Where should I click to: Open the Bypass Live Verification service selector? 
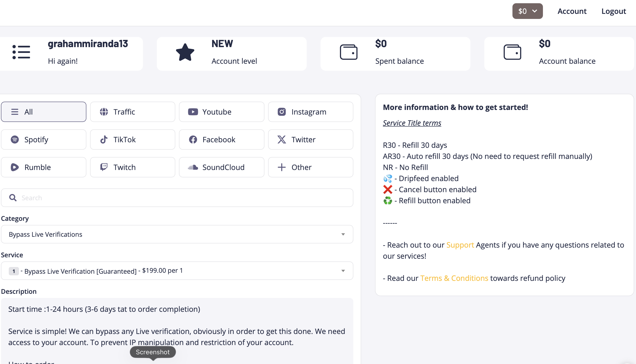coord(177,271)
